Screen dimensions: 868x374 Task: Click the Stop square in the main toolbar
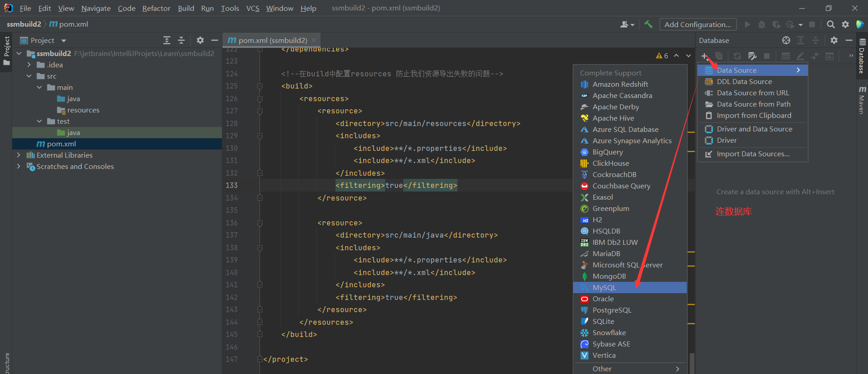pos(812,24)
